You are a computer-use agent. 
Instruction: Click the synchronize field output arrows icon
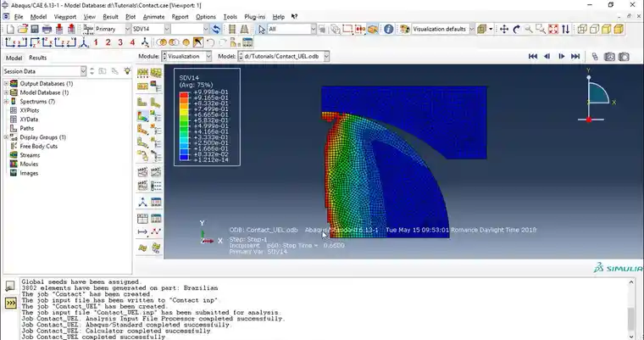tap(215, 29)
